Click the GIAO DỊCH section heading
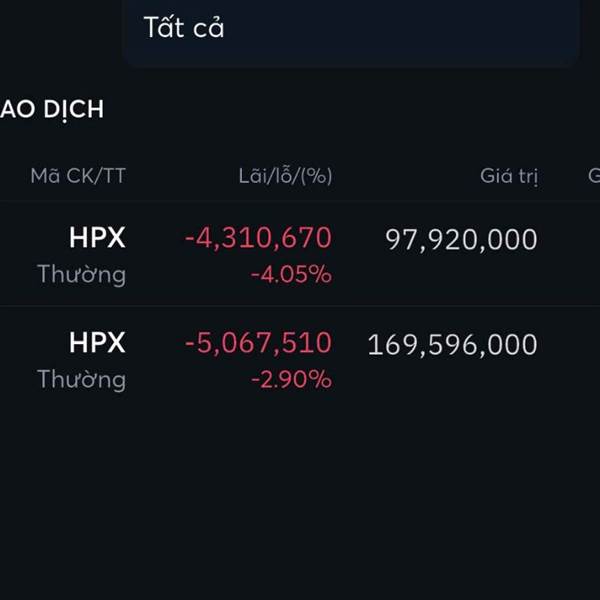This screenshot has width=600, height=600. [x=52, y=109]
